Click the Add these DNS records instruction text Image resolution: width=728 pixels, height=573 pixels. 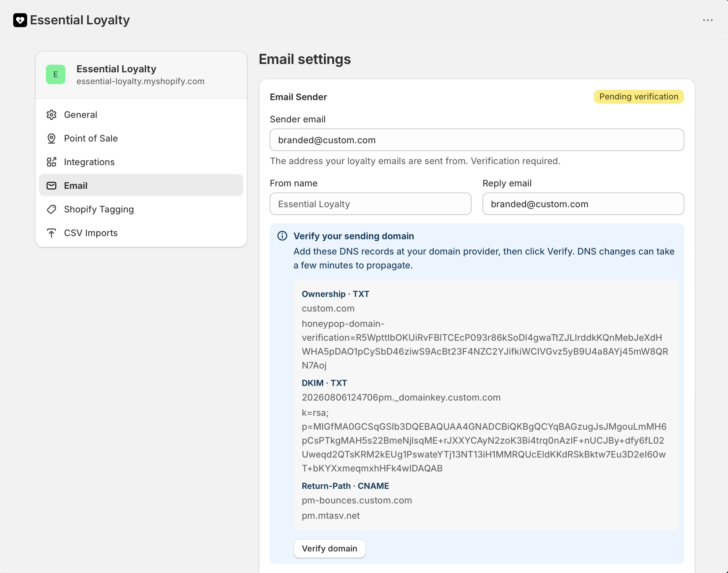484,258
